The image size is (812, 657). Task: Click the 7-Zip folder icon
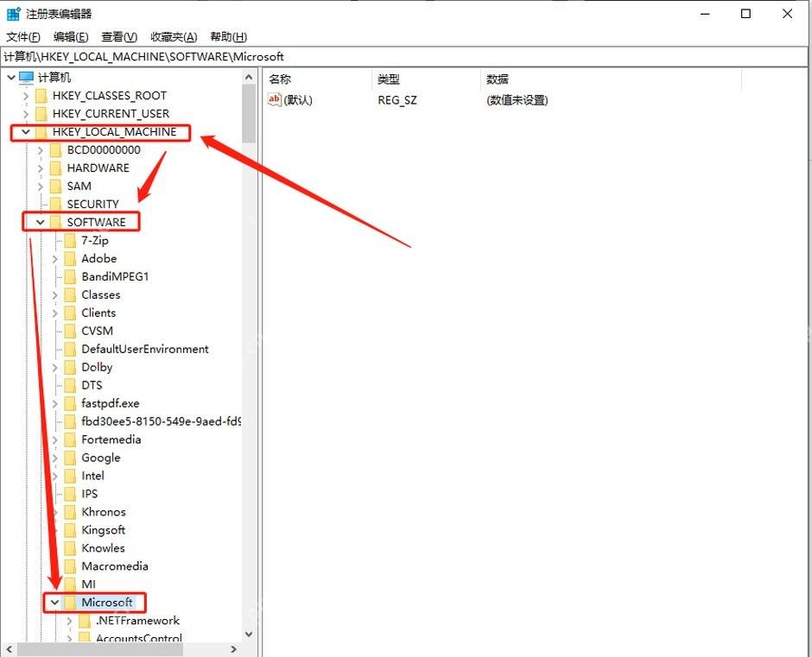tap(70, 240)
